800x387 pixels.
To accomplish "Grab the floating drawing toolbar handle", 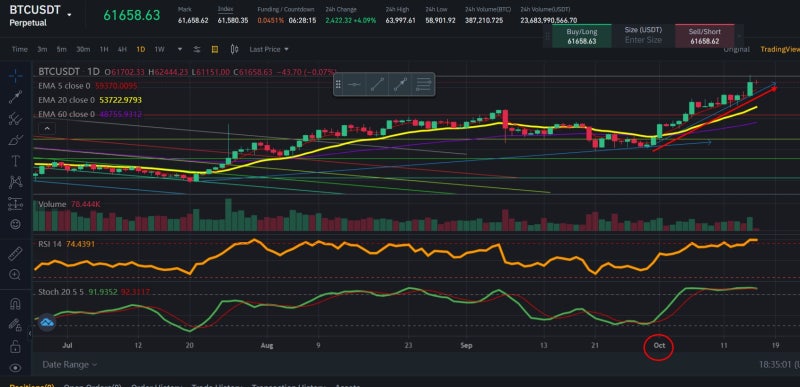I will 338,84.
